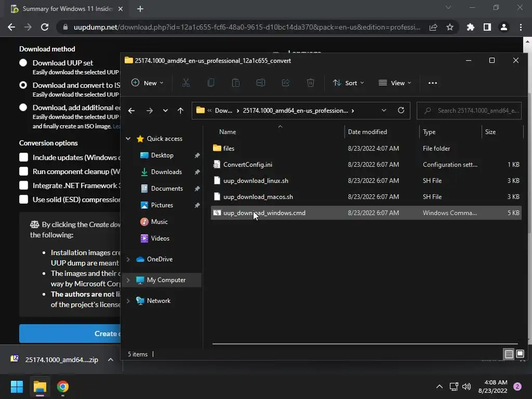
Task: Open the New dropdown in Explorer
Action: 147,83
